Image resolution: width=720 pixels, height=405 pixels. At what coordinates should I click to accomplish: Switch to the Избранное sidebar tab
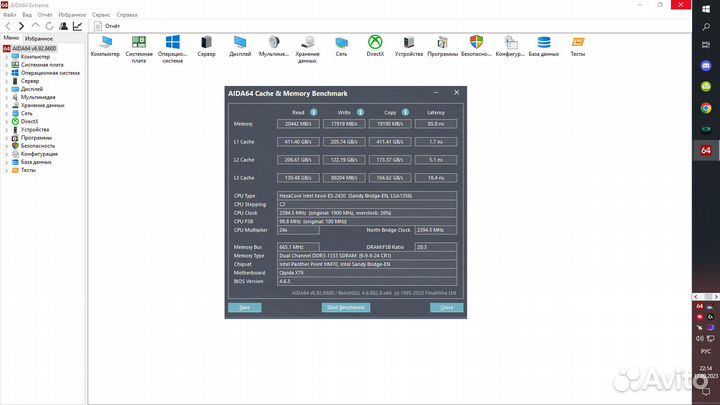point(39,39)
